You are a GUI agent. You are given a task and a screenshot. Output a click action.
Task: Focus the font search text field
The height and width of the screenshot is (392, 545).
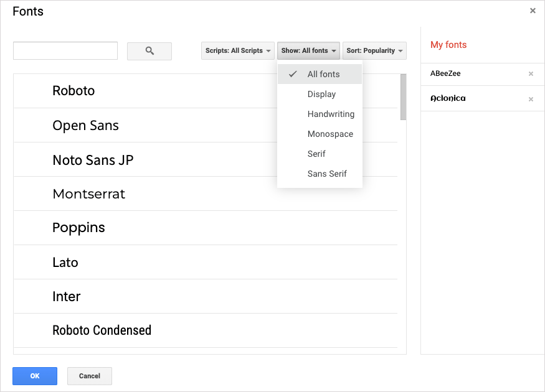[65, 50]
